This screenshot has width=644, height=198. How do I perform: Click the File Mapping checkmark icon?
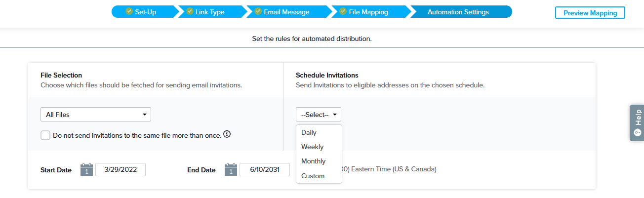point(342,11)
